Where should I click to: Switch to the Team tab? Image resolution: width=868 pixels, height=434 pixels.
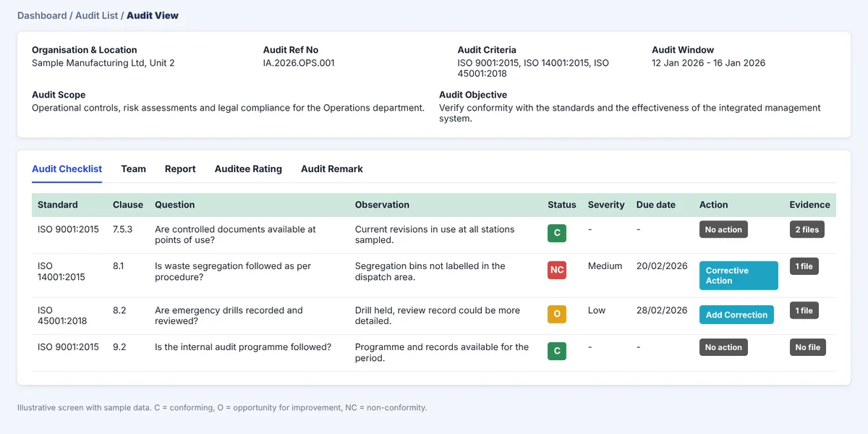coord(133,169)
